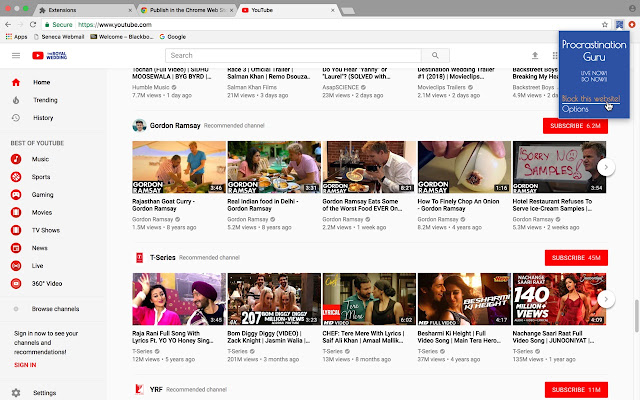Select the YouTube browser tab
Viewport: 640px width, 400px height.
(288, 10)
